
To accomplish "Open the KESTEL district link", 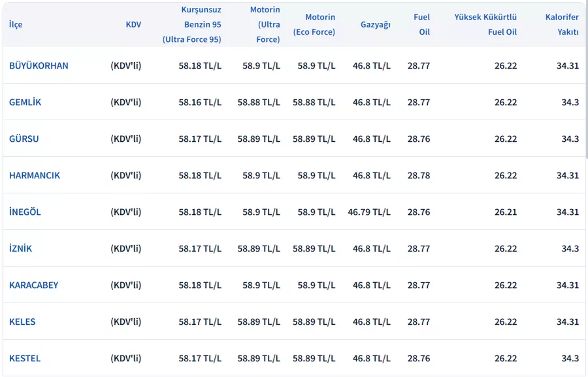I will click(25, 359).
